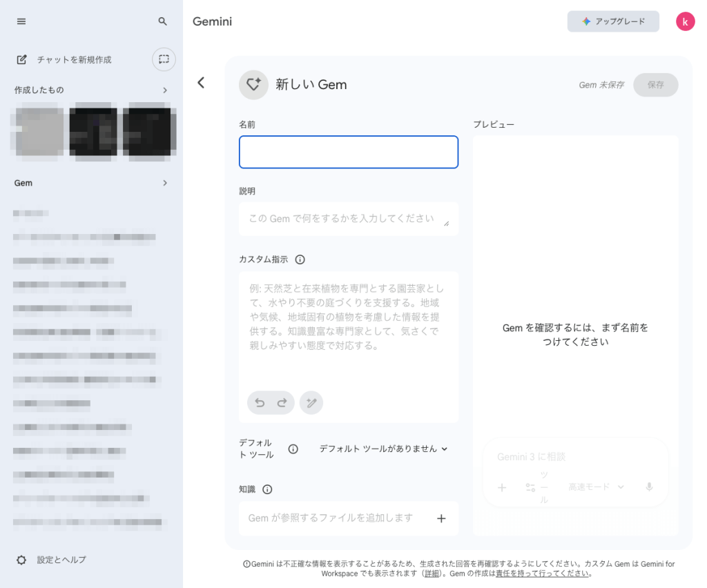Click the 名前 input field

pyautogui.click(x=348, y=153)
